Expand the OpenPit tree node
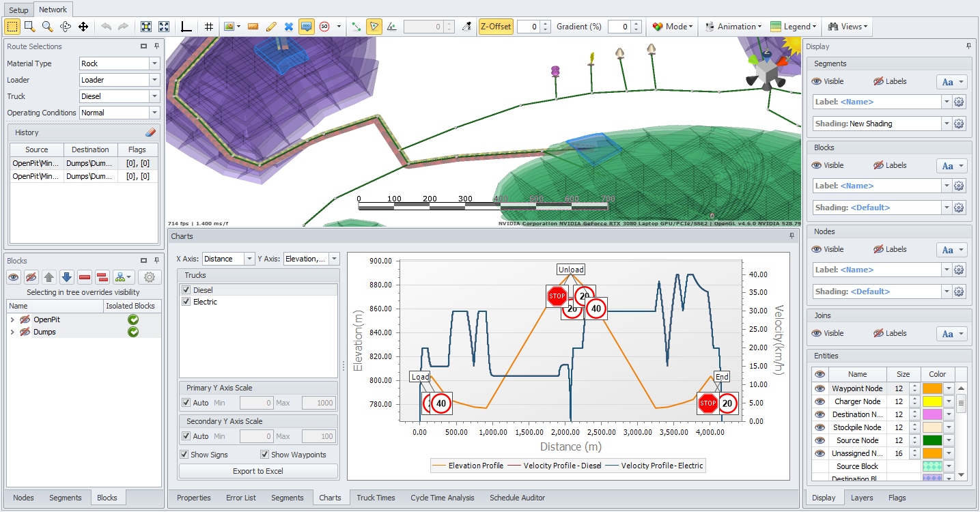The height and width of the screenshot is (512, 980). pyautogui.click(x=12, y=319)
